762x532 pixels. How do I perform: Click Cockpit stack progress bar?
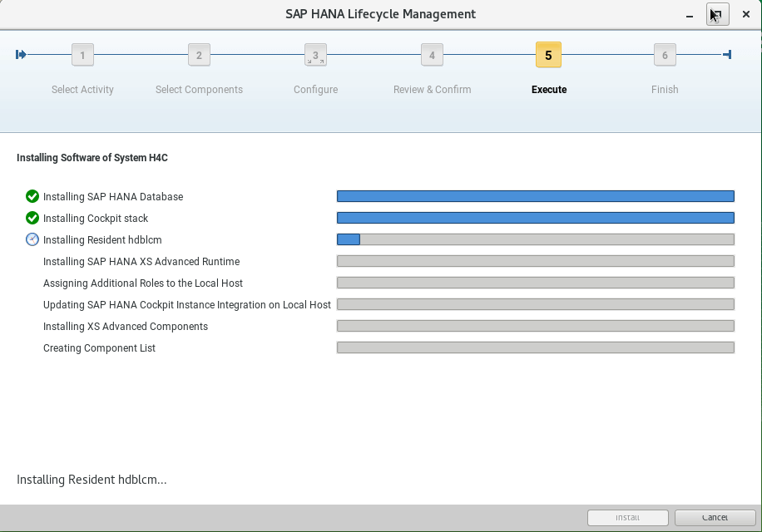click(536, 218)
